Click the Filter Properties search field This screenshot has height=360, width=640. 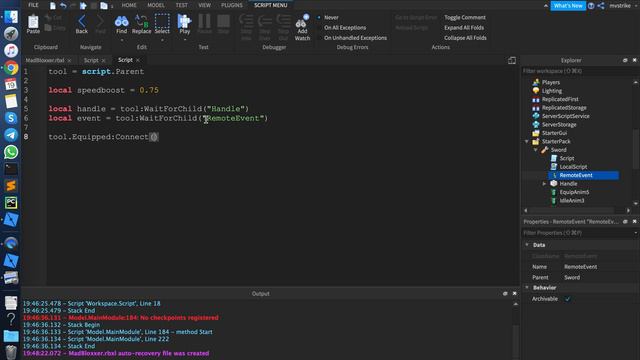(x=578, y=233)
